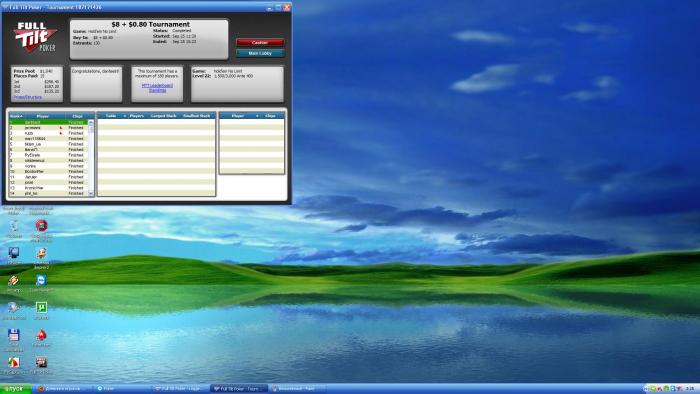Minimize the Full Tilt Poker tournament window
Image resolution: width=700 pixels, height=394 pixels.
click(270, 7)
